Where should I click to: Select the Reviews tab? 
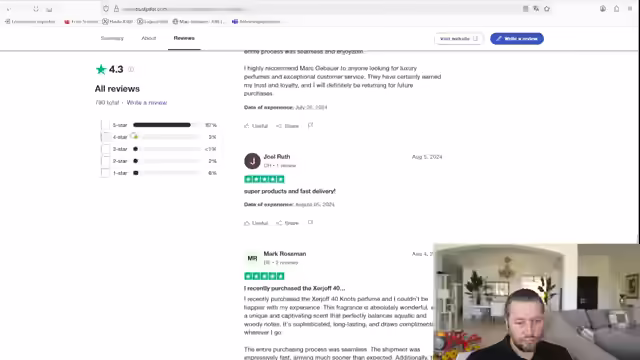[184, 38]
